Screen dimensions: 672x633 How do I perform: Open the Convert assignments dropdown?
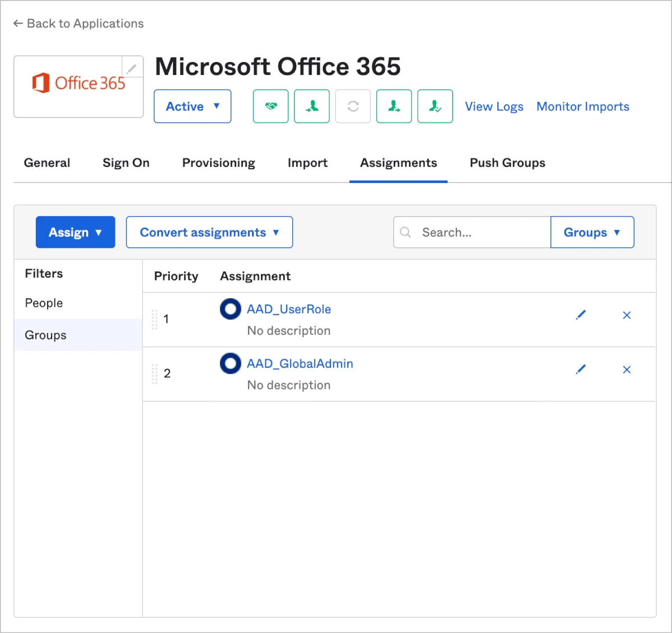(x=209, y=232)
